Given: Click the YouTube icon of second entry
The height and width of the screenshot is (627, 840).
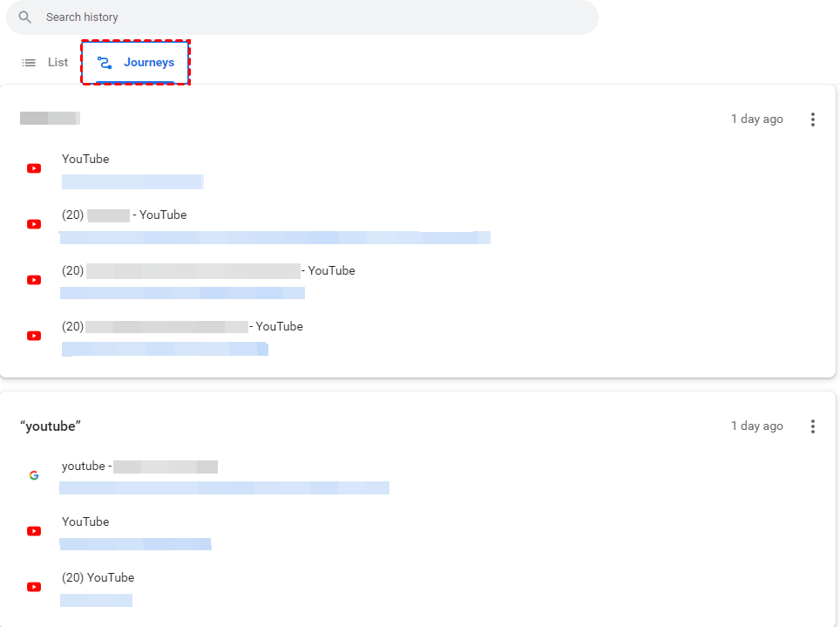Looking at the screenshot, I should [x=34, y=224].
